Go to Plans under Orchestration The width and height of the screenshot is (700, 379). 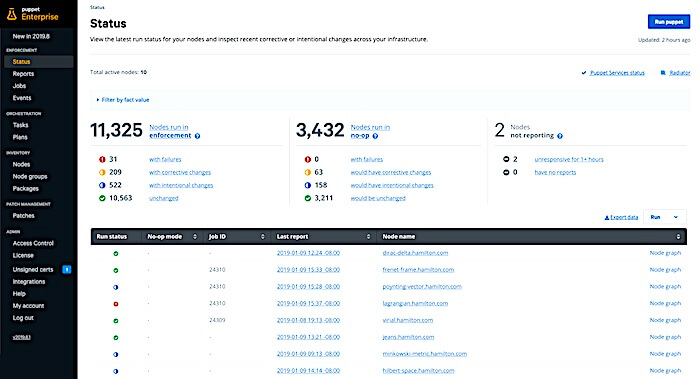point(20,137)
